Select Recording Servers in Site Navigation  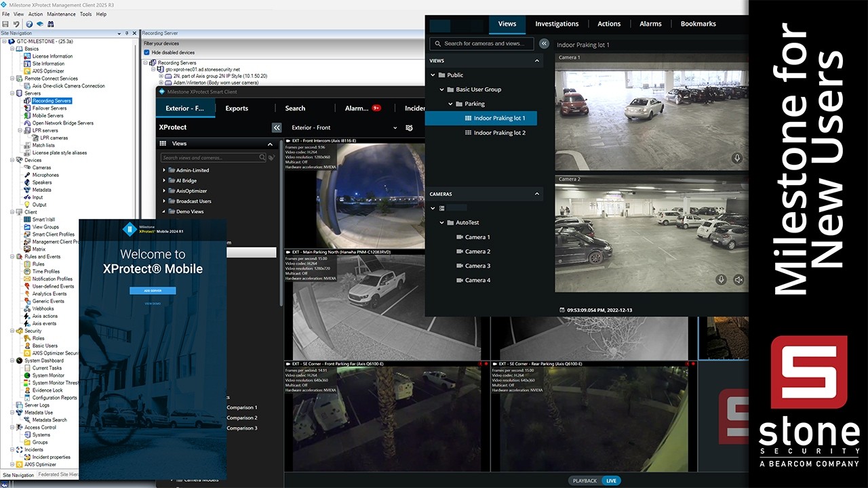(x=52, y=101)
